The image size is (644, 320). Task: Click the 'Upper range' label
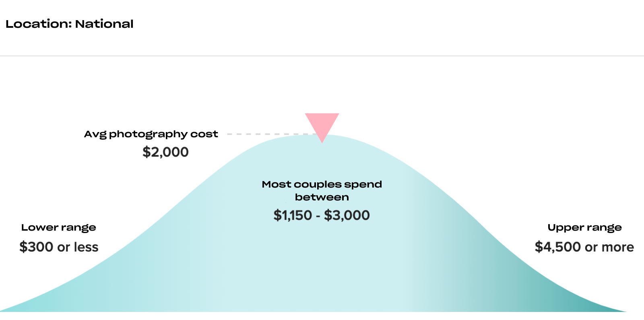(x=584, y=228)
